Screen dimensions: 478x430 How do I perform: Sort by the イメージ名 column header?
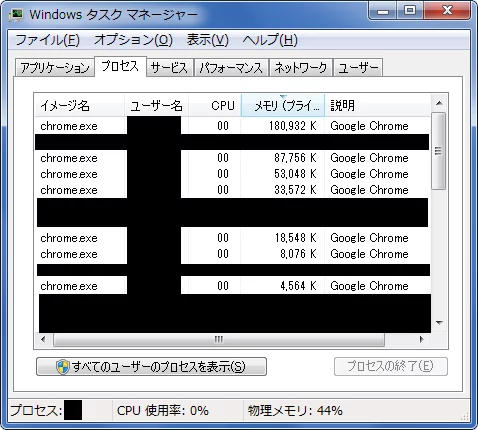tap(80, 106)
